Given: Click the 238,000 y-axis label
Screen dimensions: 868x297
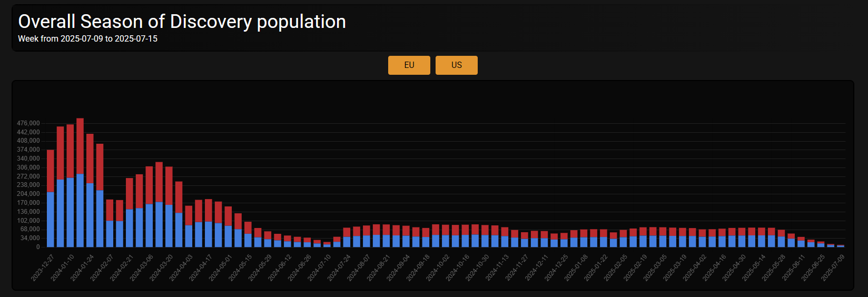Looking at the screenshot, I should (x=28, y=185).
